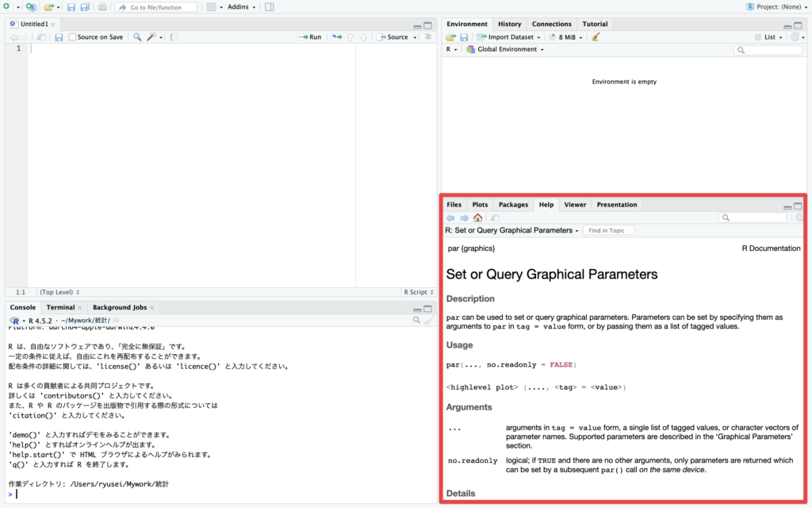The width and height of the screenshot is (812, 508).
Task: Switch to the History tab
Action: pyautogui.click(x=509, y=24)
